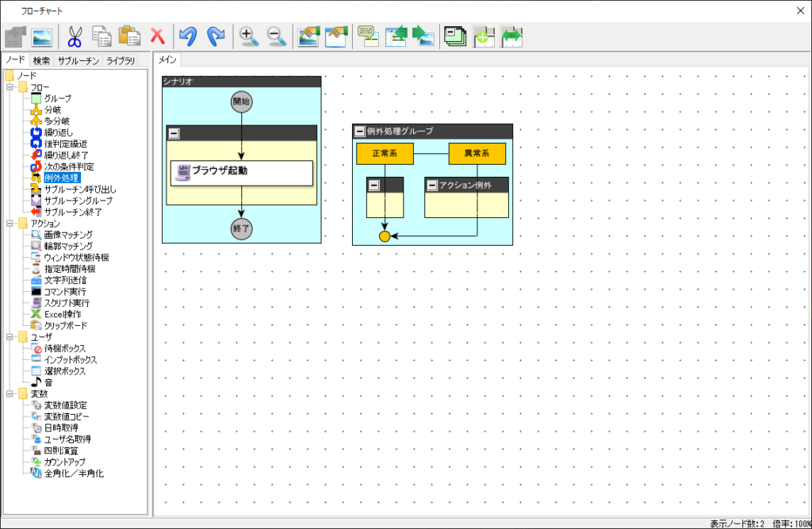This screenshot has height=529, width=812.
Task: Collapse the アクション例外 group
Action: pos(432,185)
